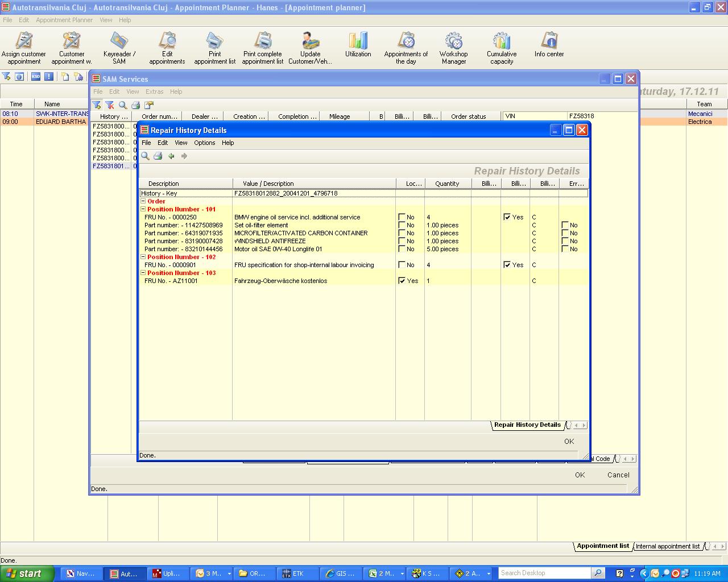Open the Info center
Image resolution: width=728 pixels, height=582 pixels.
tap(549, 44)
